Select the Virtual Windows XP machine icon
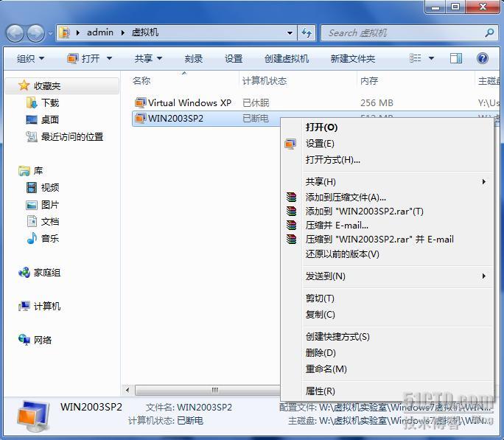The width and height of the screenshot is (504, 440). click(x=141, y=103)
